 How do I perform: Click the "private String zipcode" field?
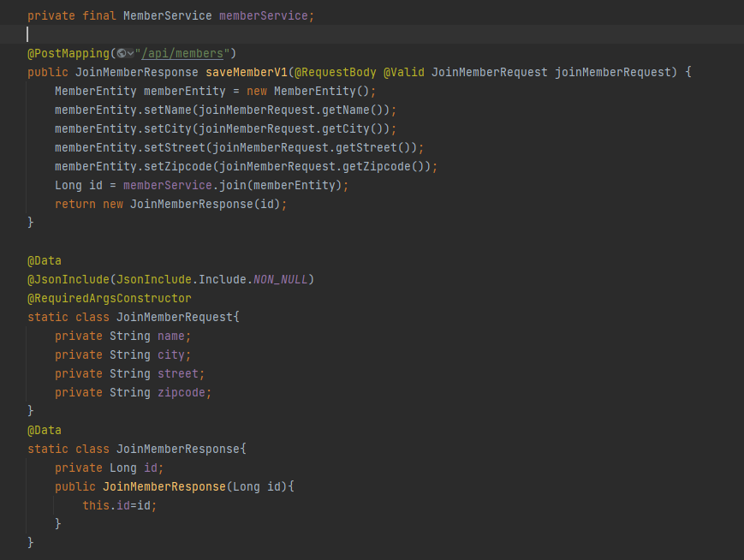point(134,392)
